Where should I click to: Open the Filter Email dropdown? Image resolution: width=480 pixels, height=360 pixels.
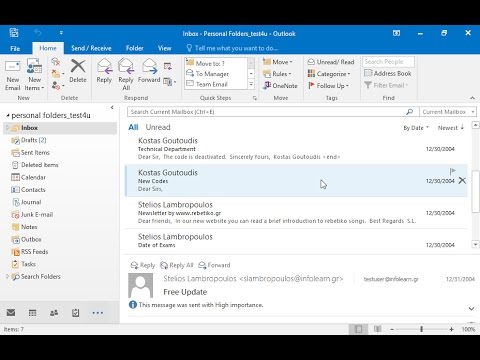point(386,85)
